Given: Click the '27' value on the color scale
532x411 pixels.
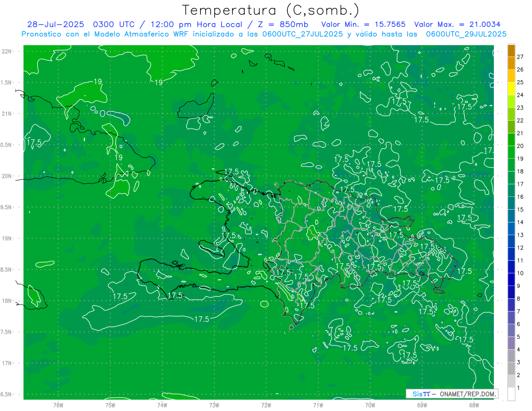Looking at the screenshot, I should [520, 57].
